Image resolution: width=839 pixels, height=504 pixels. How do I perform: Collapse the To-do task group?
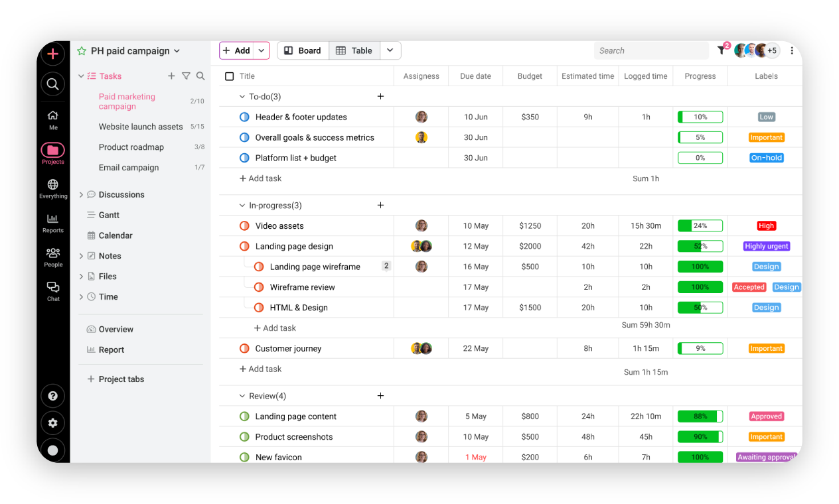pos(242,96)
